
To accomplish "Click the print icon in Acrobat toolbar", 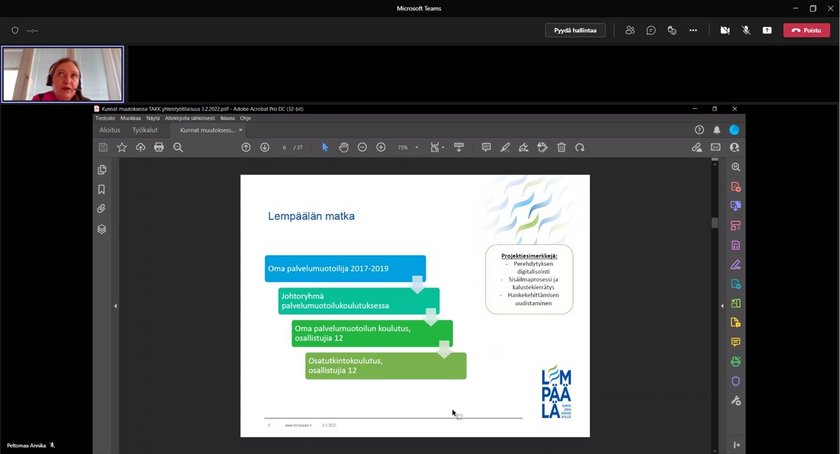I will click(x=159, y=147).
